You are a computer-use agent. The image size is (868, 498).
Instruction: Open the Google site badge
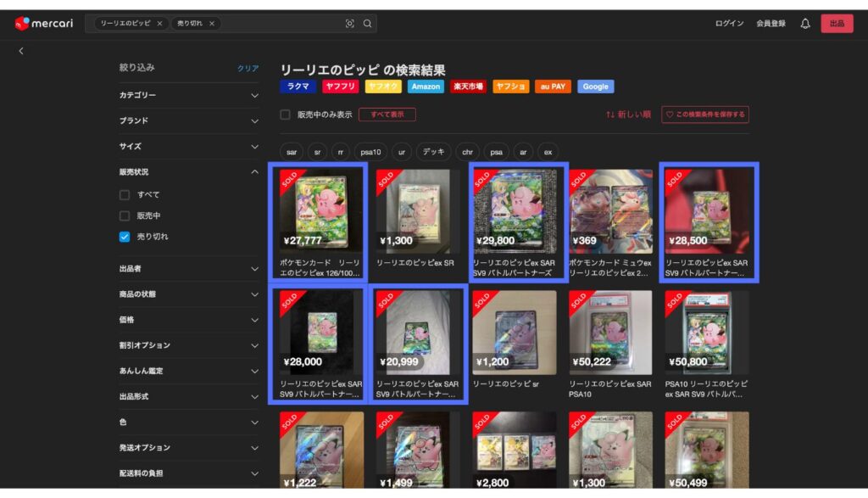point(596,87)
